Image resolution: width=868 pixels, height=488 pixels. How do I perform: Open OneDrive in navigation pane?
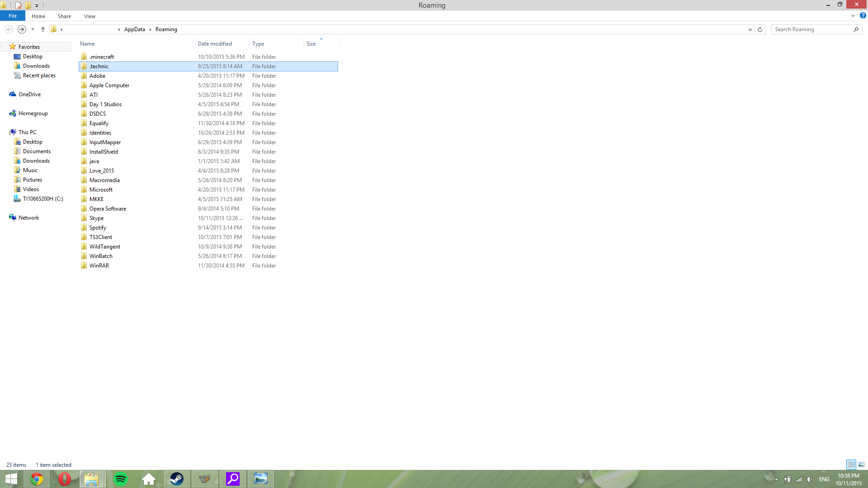[x=29, y=94]
